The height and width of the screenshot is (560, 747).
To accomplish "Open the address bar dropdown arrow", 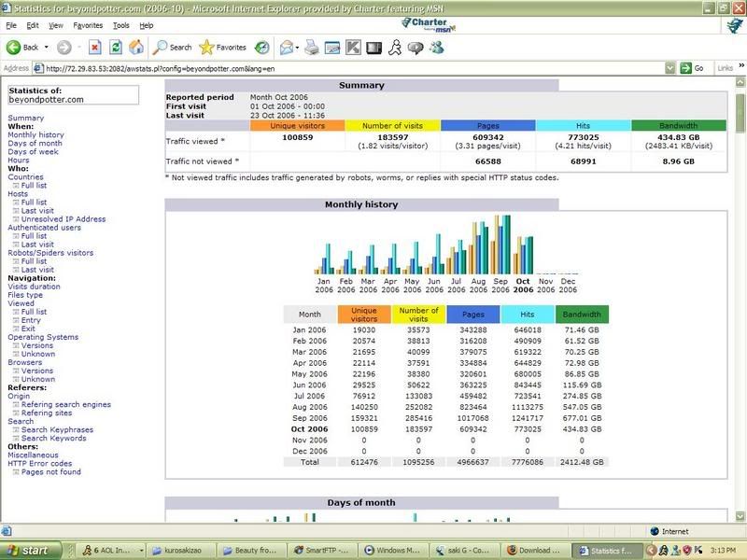I will click(670, 68).
